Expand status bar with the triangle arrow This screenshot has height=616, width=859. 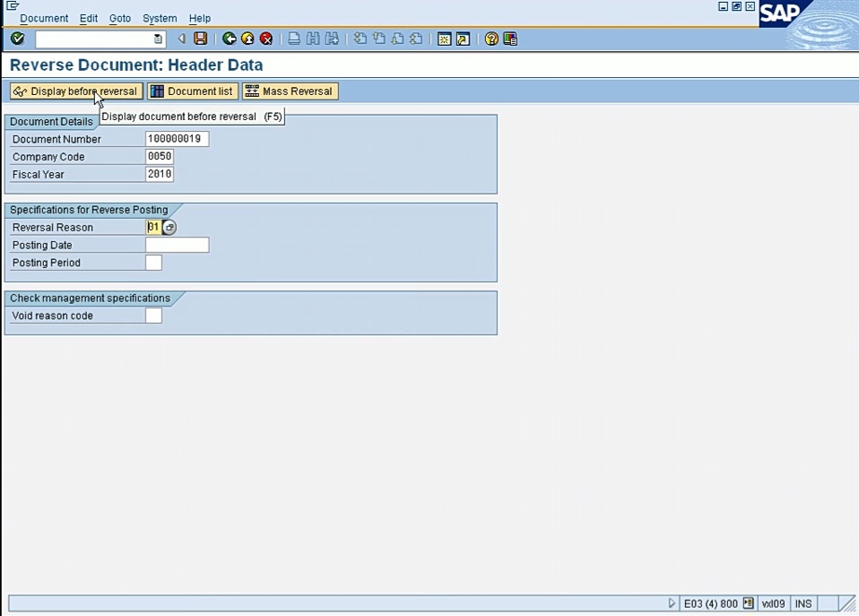tap(672, 603)
